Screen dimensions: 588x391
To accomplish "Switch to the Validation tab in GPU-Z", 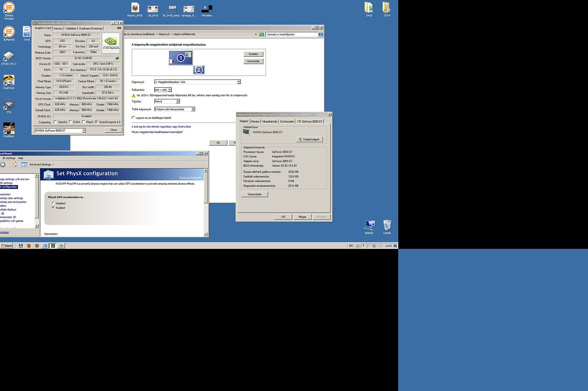I will 71,28.
